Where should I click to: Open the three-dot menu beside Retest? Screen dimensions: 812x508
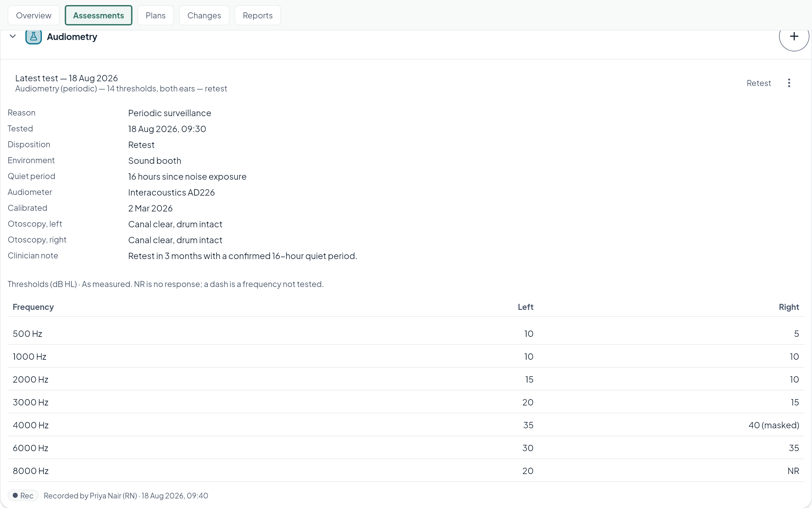pyautogui.click(x=789, y=83)
